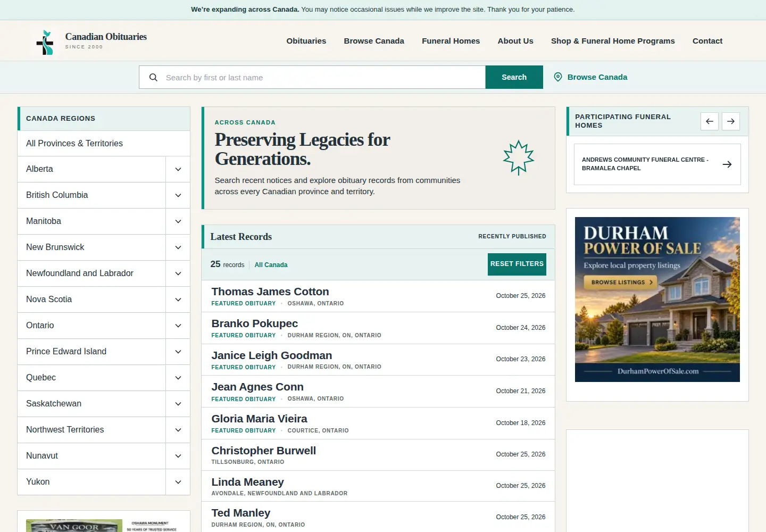Select Nunavut region
The width and height of the screenshot is (766, 532).
[x=91, y=456]
